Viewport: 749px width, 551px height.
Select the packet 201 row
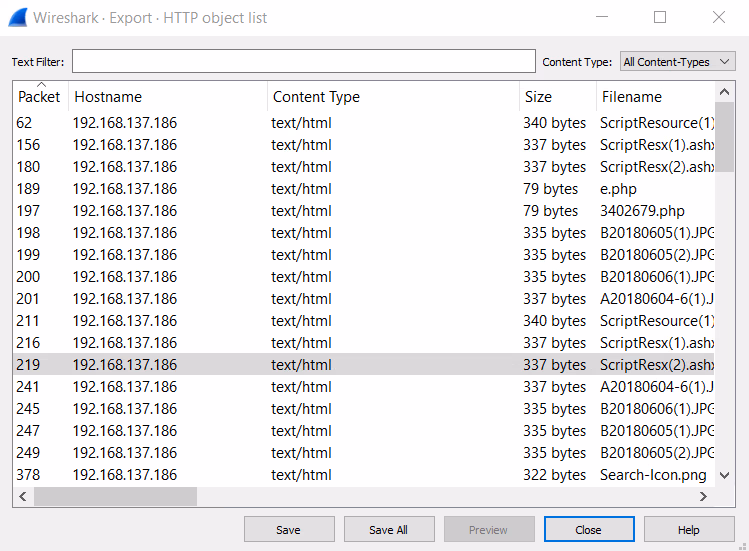coord(364,299)
